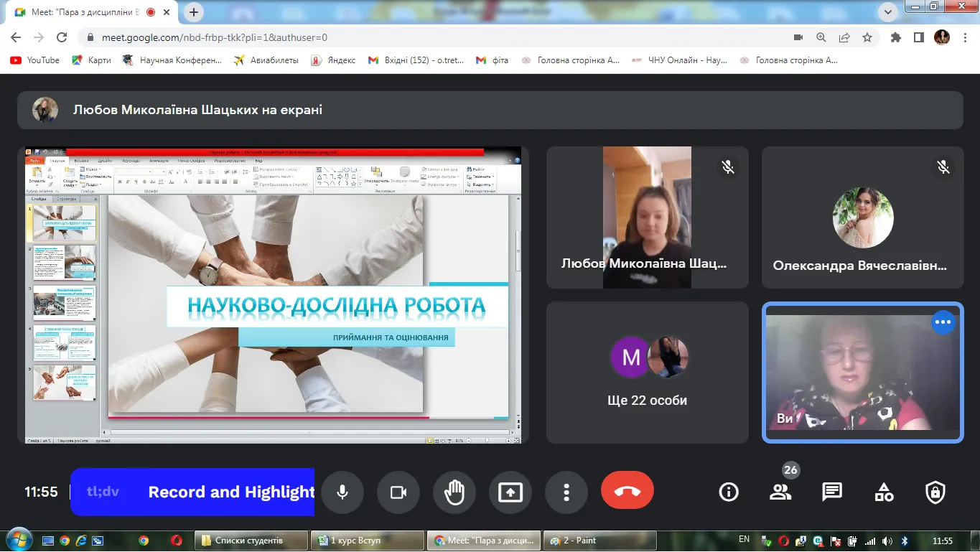Viewport: 980px width, 552px height.
Task: Open Chrome profile avatar
Action: (942, 37)
